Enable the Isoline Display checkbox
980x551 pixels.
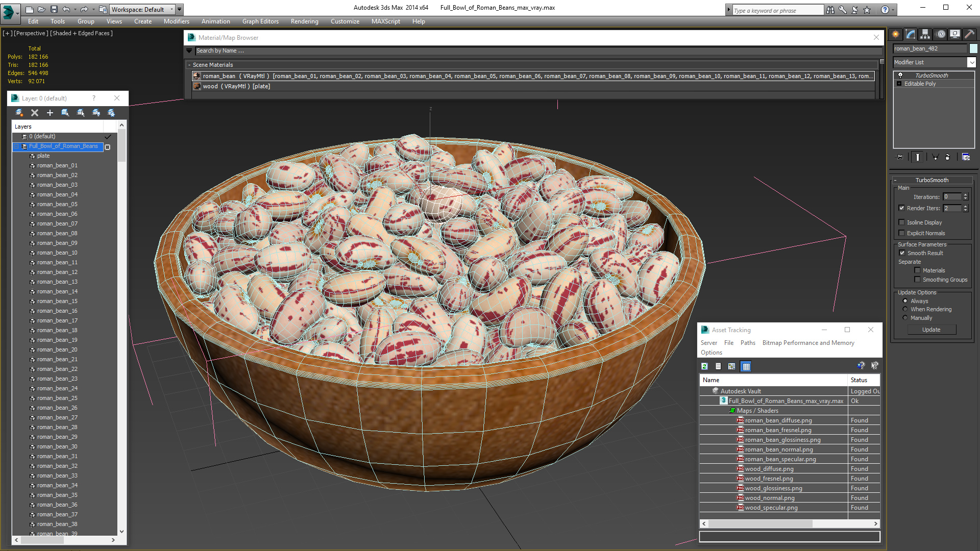click(902, 222)
